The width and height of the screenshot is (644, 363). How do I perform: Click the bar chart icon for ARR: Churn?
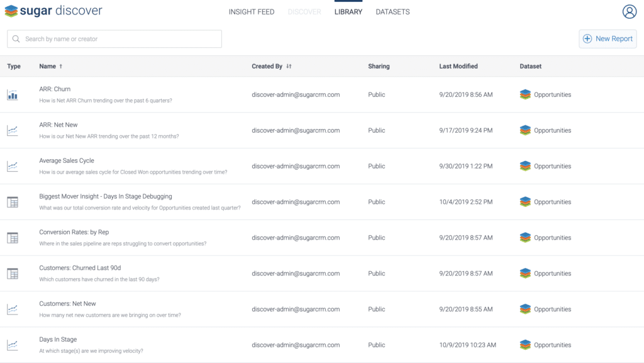click(x=13, y=95)
